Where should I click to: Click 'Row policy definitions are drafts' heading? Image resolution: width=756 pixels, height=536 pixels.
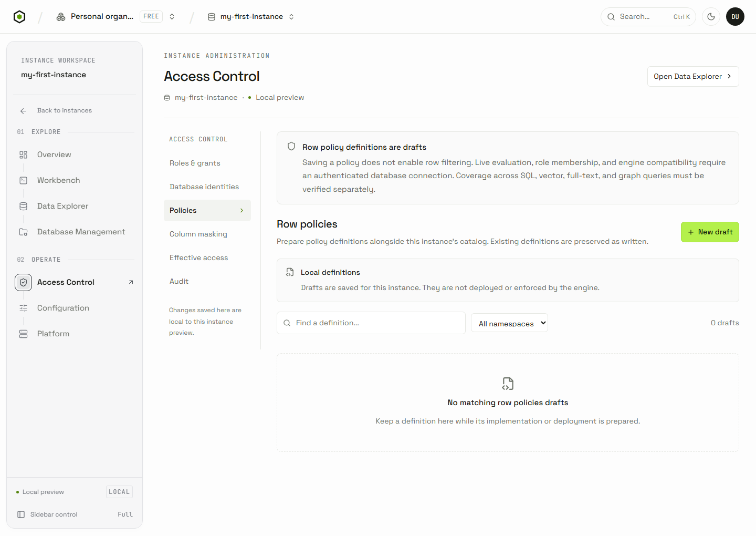pos(364,147)
